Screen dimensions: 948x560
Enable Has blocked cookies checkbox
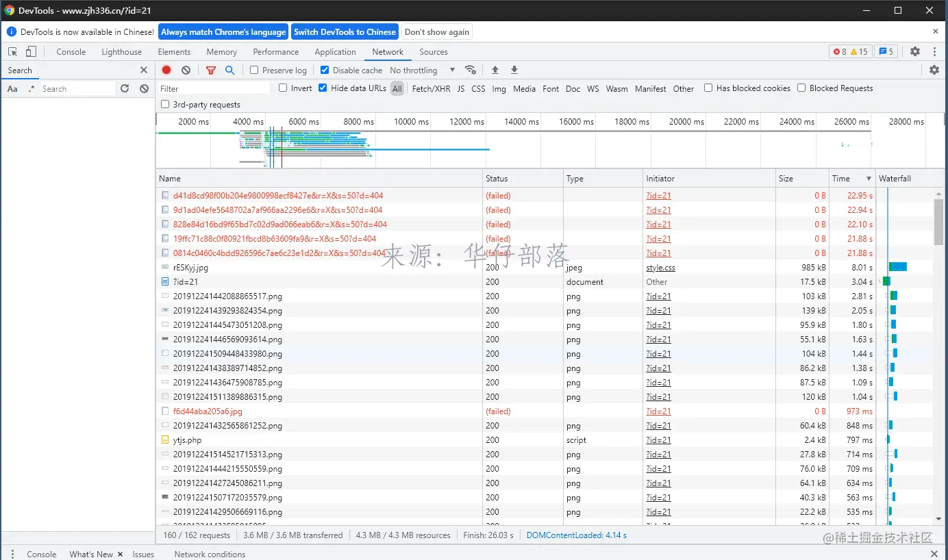point(708,88)
